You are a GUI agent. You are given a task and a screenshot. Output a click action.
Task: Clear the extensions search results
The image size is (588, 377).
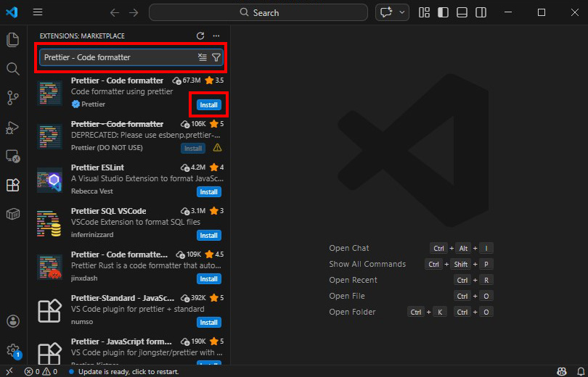point(203,57)
